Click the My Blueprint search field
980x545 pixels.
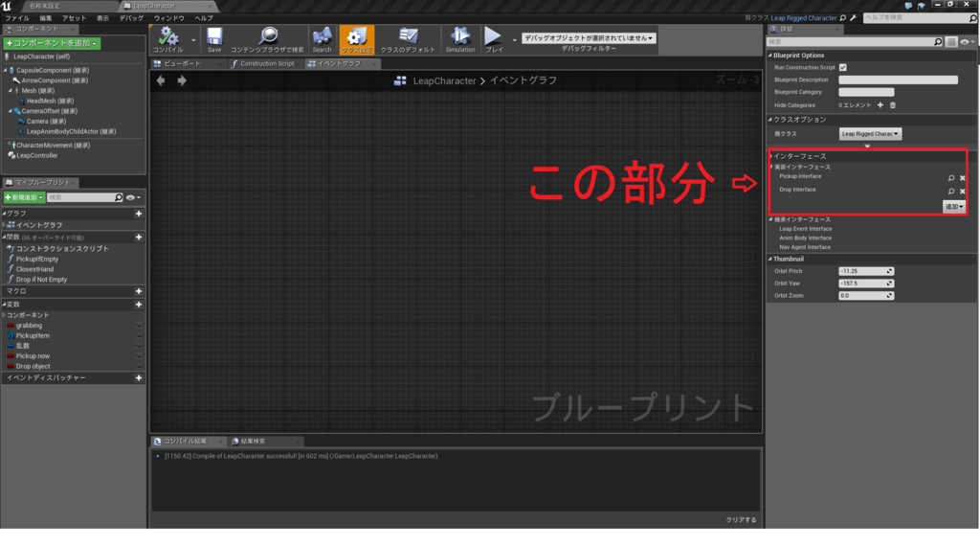click(x=85, y=197)
